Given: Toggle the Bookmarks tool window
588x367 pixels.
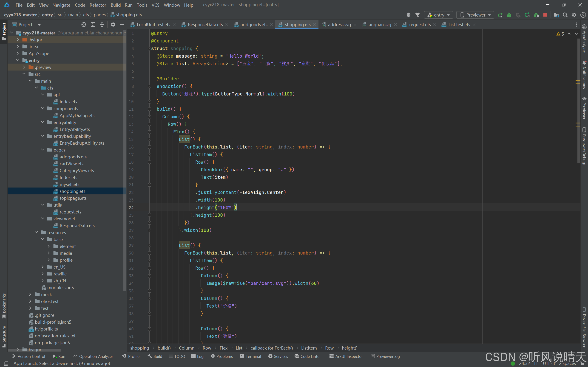Looking at the screenshot, I should coord(4,305).
